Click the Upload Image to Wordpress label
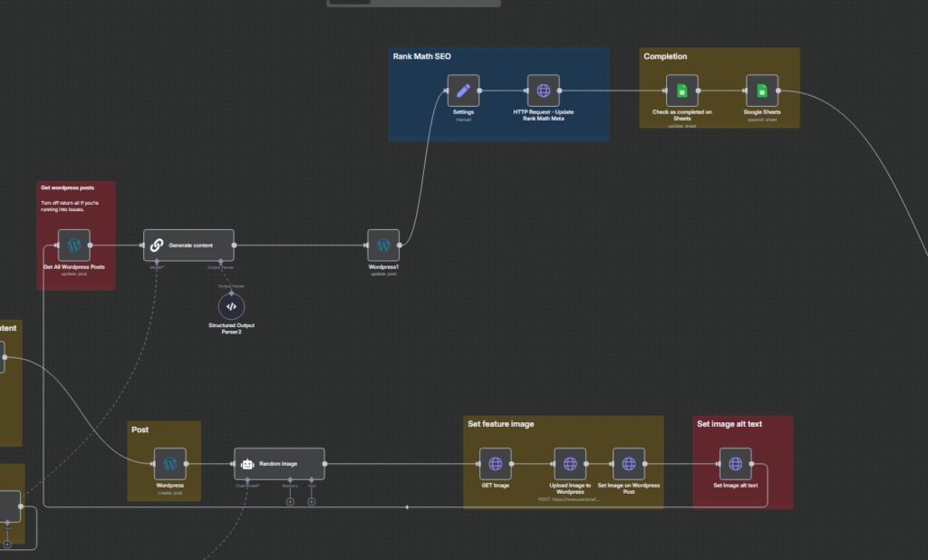 570,488
